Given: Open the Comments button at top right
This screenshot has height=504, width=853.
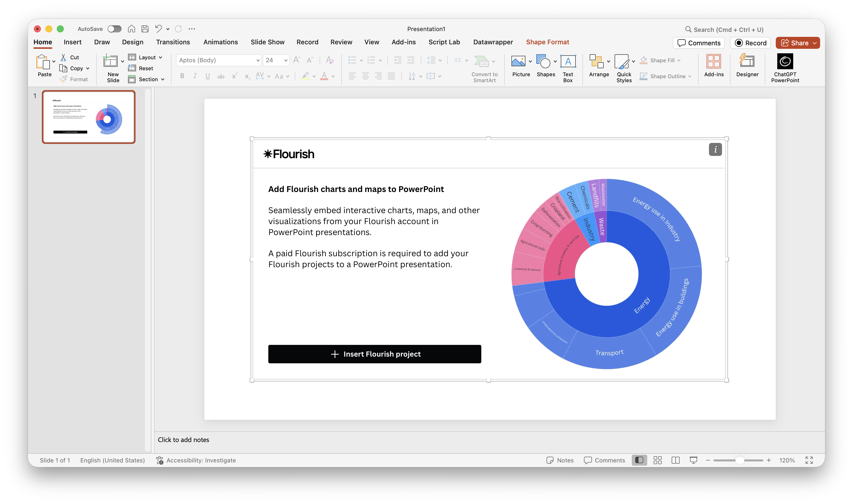Looking at the screenshot, I should click(x=699, y=43).
